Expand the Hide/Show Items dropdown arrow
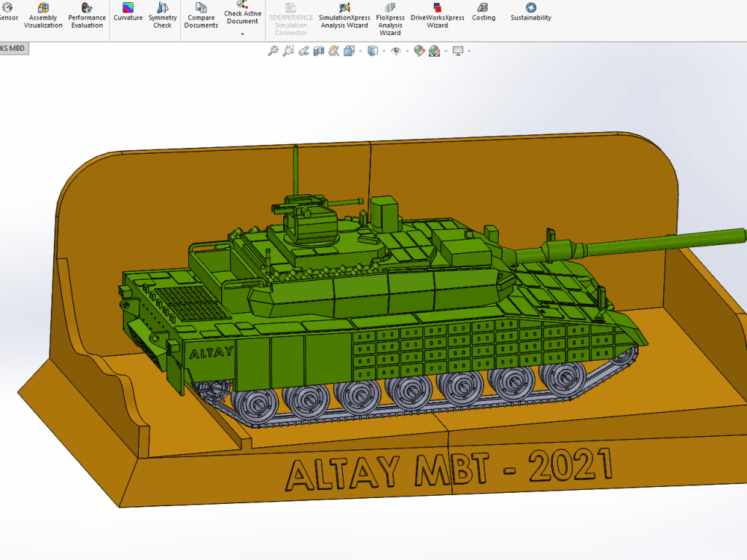The width and height of the screenshot is (747, 560). pos(407,51)
